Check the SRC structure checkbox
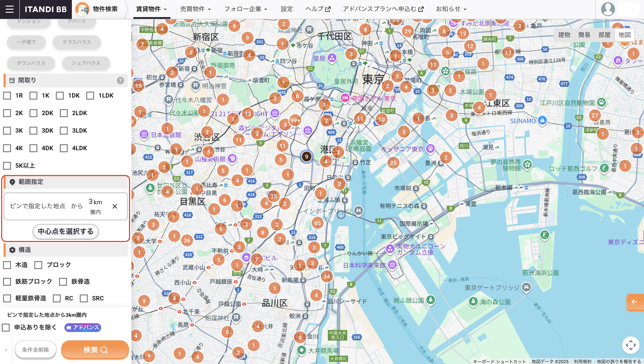Image resolution: width=644 pixels, height=364 pixels. coord(83,298)
